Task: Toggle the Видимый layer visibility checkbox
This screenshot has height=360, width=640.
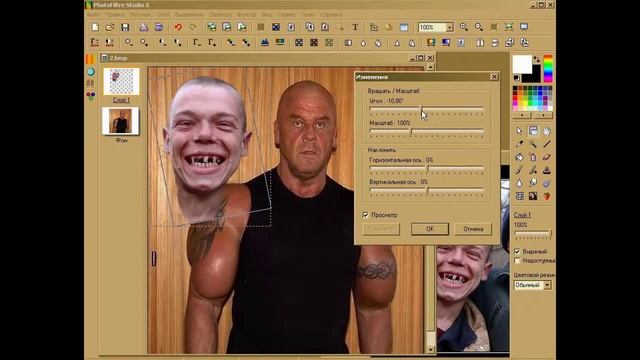Action: coord(517,251)
